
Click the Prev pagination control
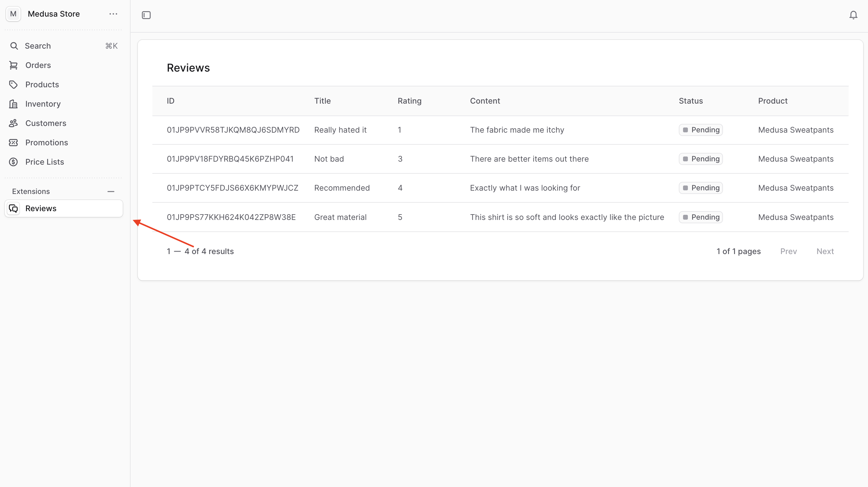[x=789, y=251]
